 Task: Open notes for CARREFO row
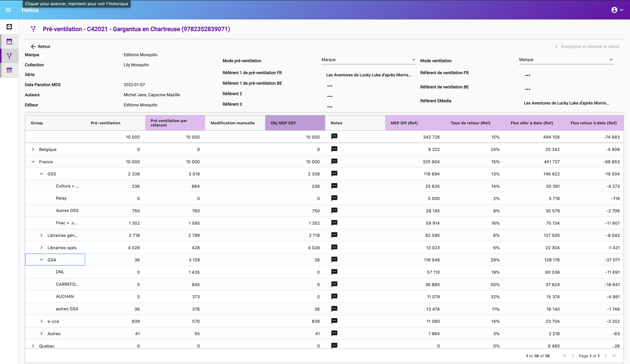point(334,284)
